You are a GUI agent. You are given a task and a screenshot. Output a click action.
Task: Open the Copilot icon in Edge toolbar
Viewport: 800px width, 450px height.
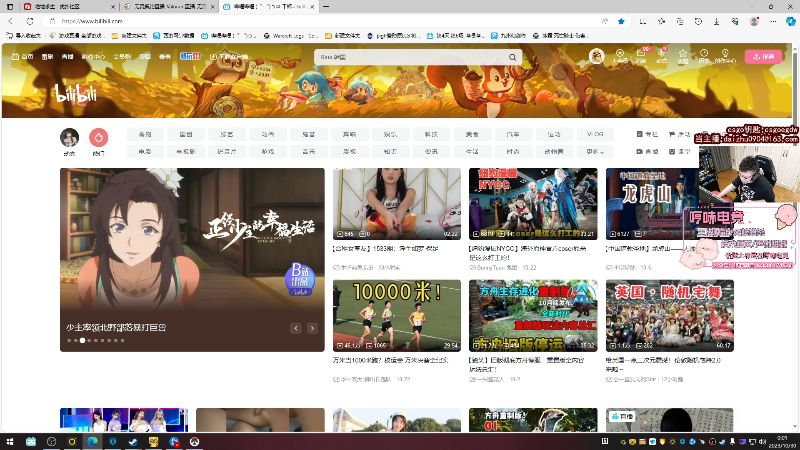(x=791, y=21)
